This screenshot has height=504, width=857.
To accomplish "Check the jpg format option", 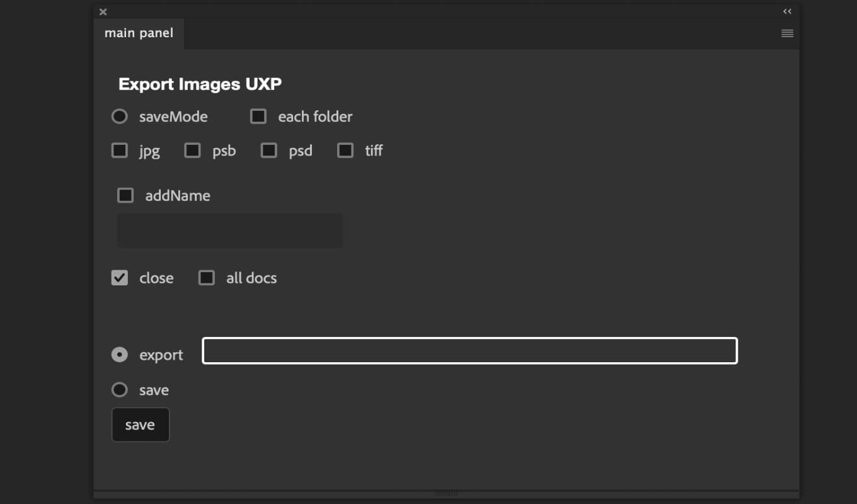I will coord(119,150).
